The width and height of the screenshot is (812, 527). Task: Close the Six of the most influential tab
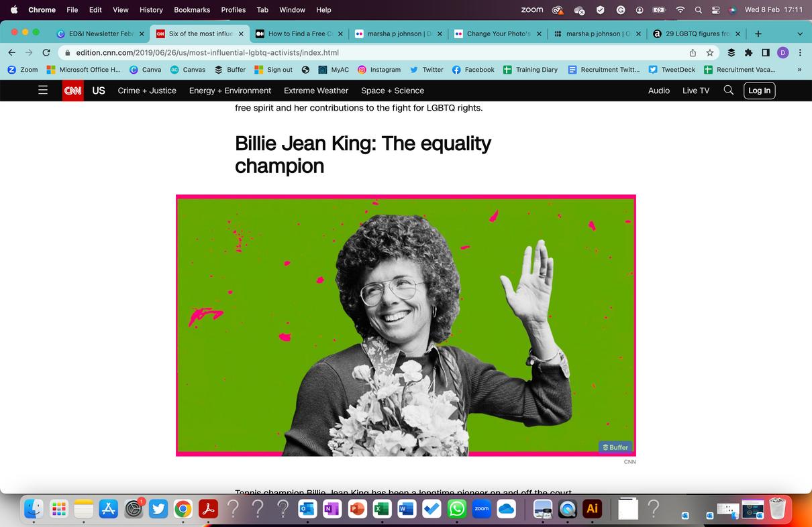(241, 34)
